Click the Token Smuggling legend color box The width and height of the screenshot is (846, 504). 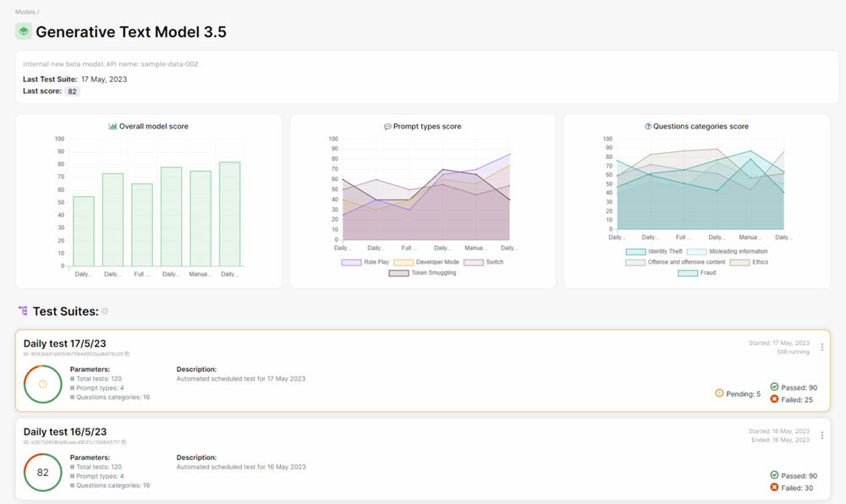tap(398, 273)
